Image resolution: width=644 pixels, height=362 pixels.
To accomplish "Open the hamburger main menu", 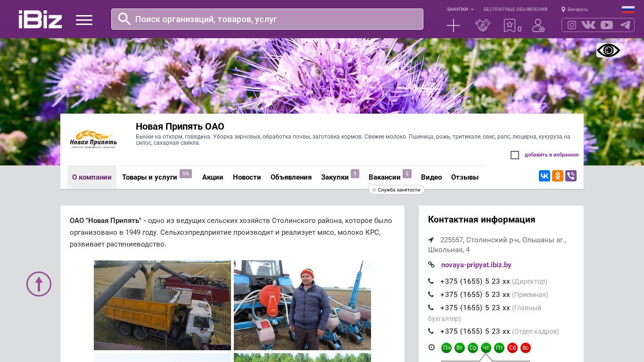I will [x=84, y=20].
